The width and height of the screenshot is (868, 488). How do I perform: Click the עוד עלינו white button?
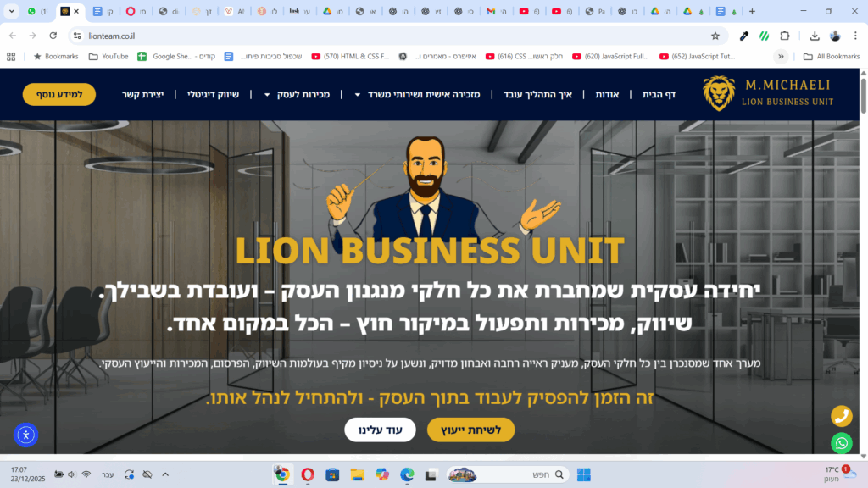coord(380,430)
